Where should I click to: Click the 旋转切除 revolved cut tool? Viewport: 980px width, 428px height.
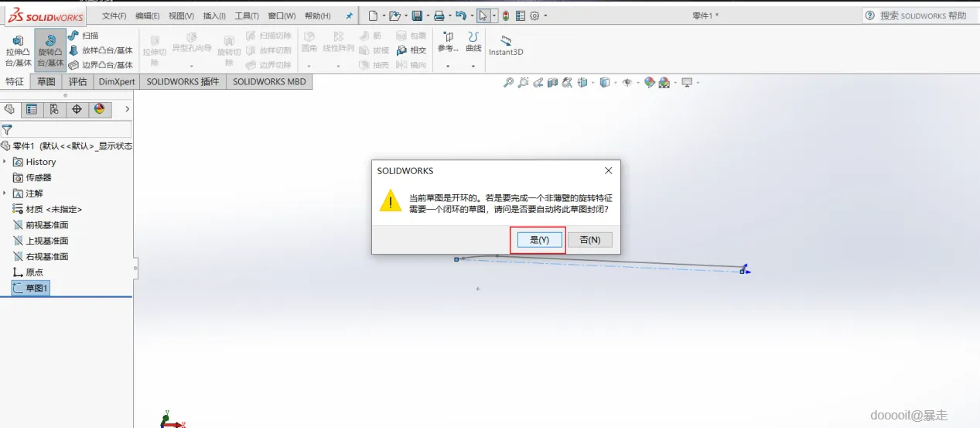click(x=228, y=51)
